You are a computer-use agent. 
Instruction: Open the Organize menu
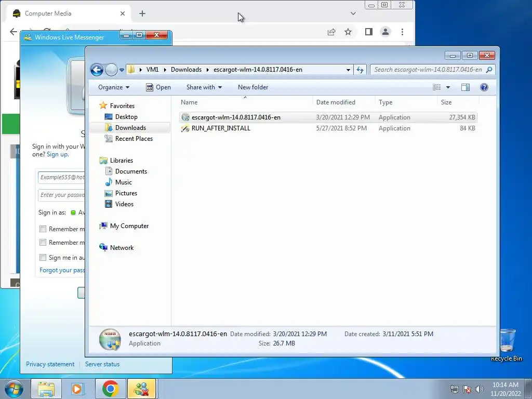(114, 87)
